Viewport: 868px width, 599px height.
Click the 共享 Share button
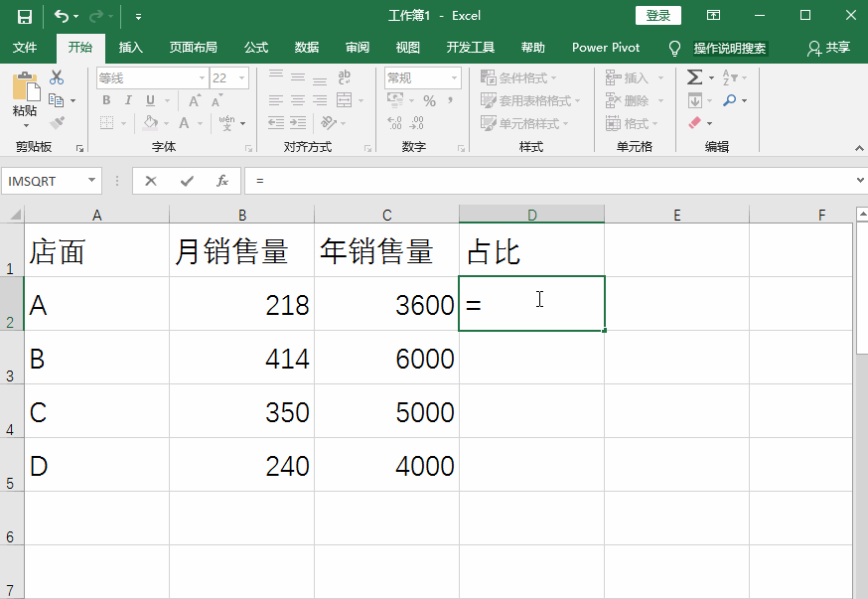pyautogui.click(x=828, y=48)
